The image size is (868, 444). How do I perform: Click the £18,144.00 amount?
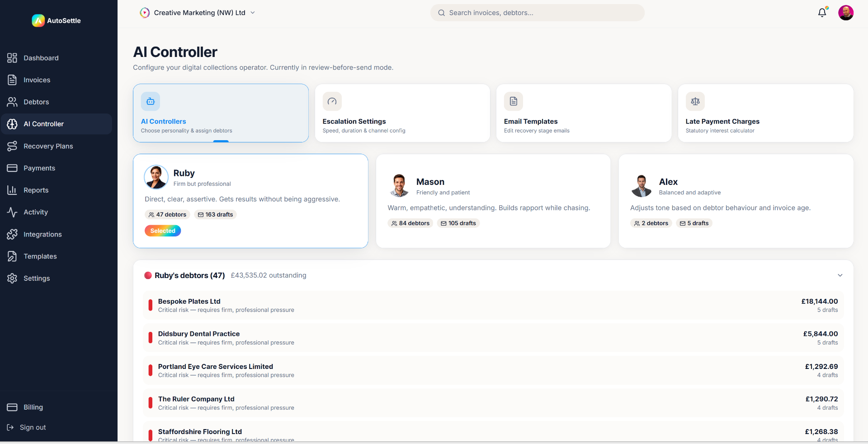coord(820,301)
